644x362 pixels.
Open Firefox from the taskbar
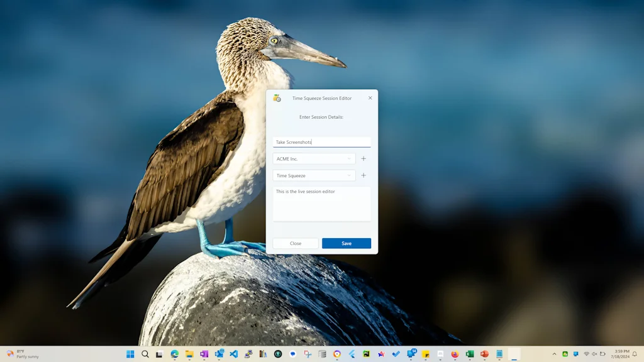(x=455, y=354)
